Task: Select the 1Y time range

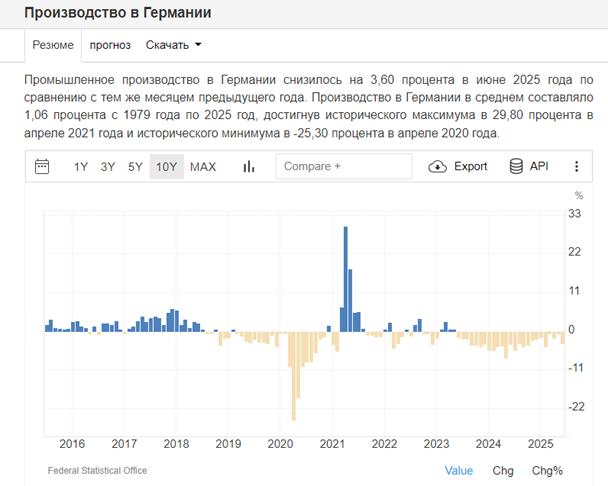Action: point(81,166)
